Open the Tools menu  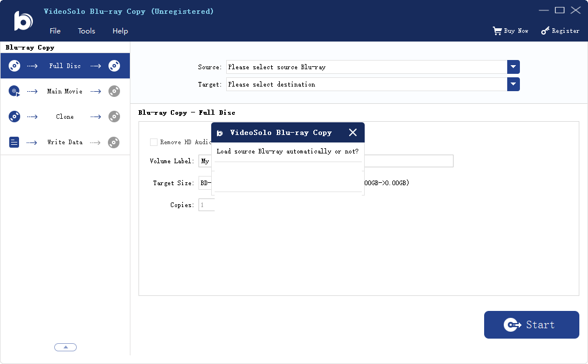(87, 31)
